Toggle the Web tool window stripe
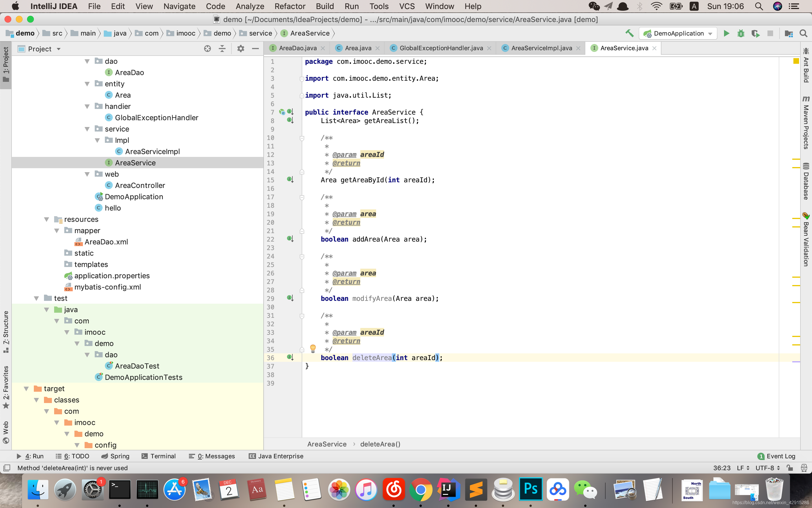The width and height of the screenshot is (812, 508). (6, 432)
